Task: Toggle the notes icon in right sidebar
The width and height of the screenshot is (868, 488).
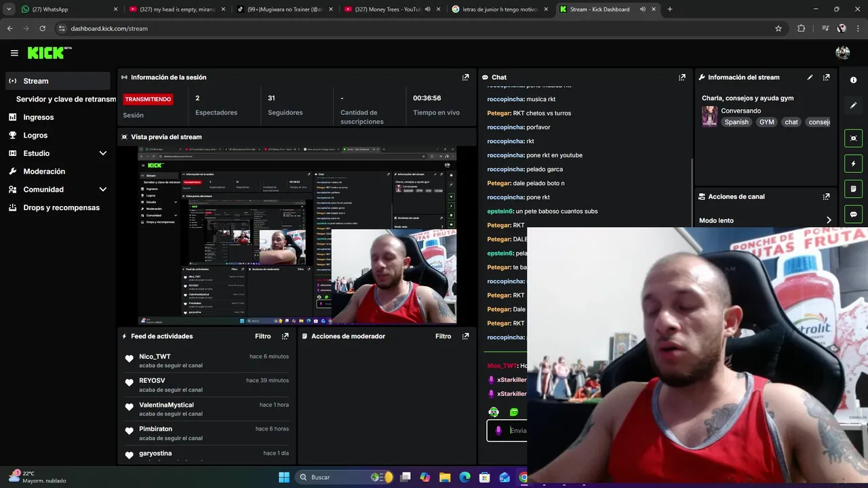Action: point(853,188)
